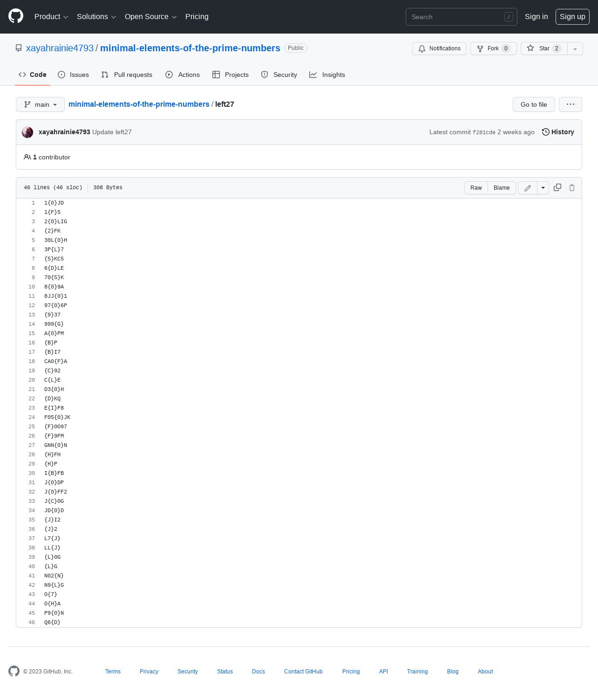Open the Update left27 commit message
Viewport: 598px width, 700px height.
(112, 132)
